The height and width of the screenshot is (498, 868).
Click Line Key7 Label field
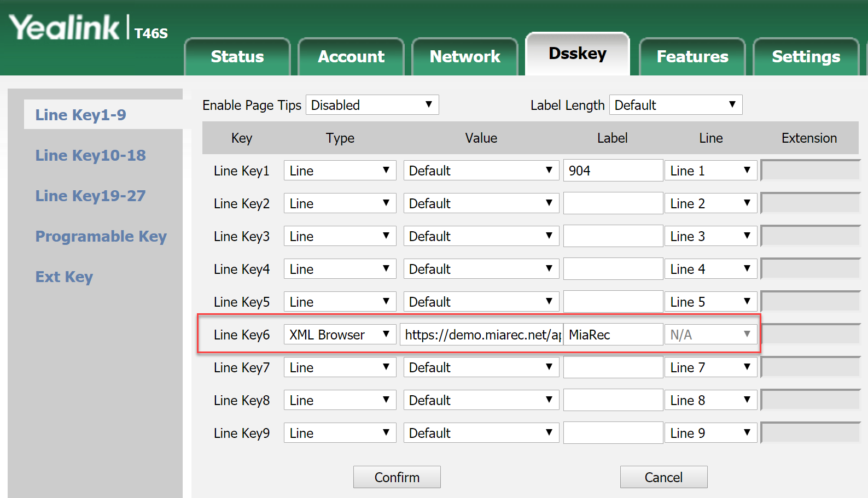[x=613, y=367]
